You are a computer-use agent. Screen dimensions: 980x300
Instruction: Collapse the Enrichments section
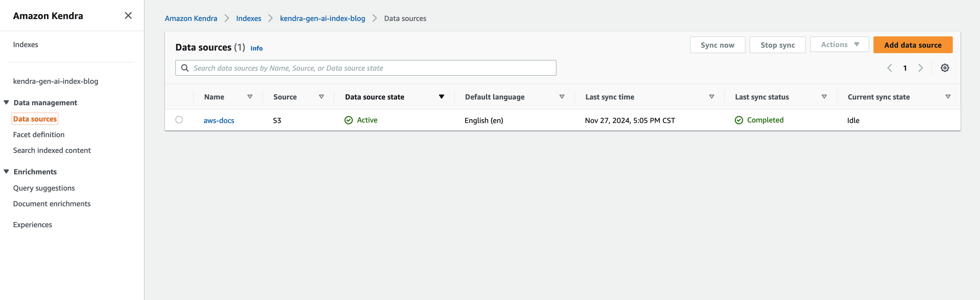pos(7,172)
